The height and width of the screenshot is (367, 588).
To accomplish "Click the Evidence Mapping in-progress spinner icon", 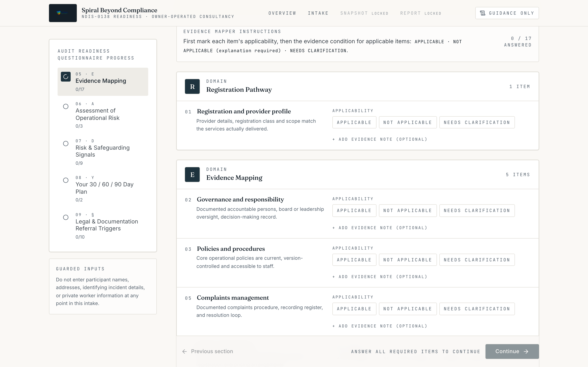I will pyautogui.click(x=66, y=77).
